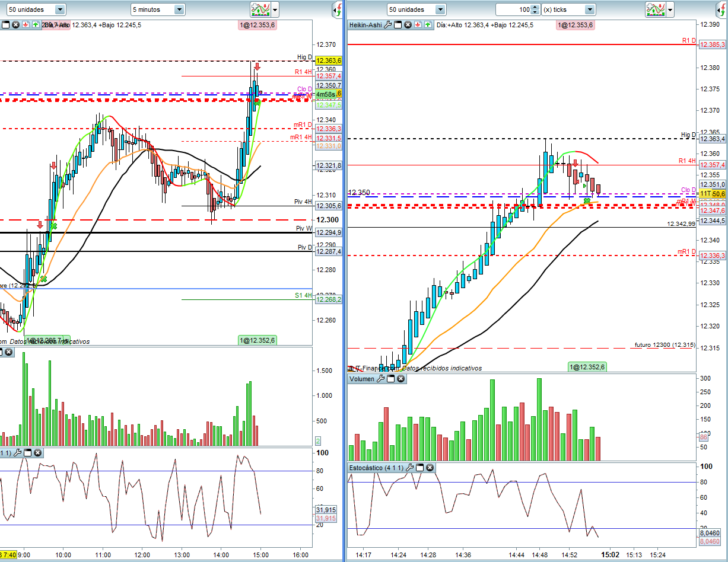
Task: Click the spinner arrows beside the 100 tick field
Action: pos(535,9)
